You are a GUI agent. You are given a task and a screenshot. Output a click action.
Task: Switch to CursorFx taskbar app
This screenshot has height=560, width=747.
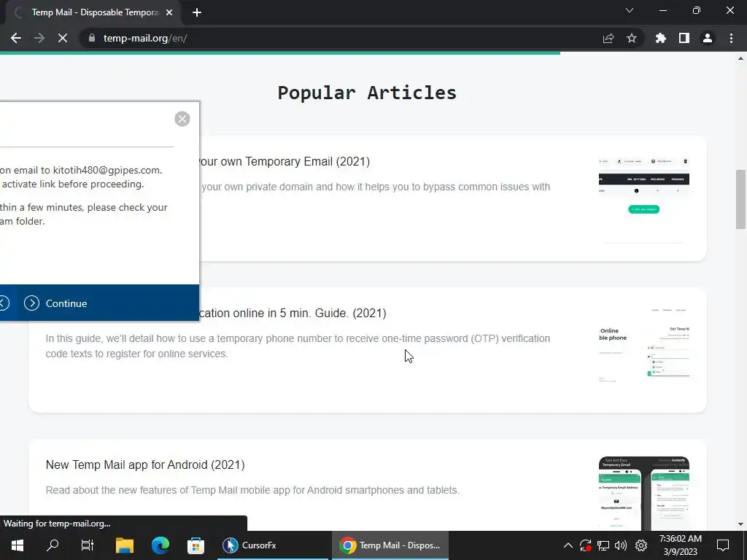(273, 545)
